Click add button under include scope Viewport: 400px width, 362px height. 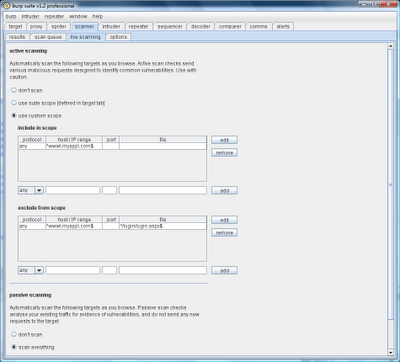(x=224, y=191)
